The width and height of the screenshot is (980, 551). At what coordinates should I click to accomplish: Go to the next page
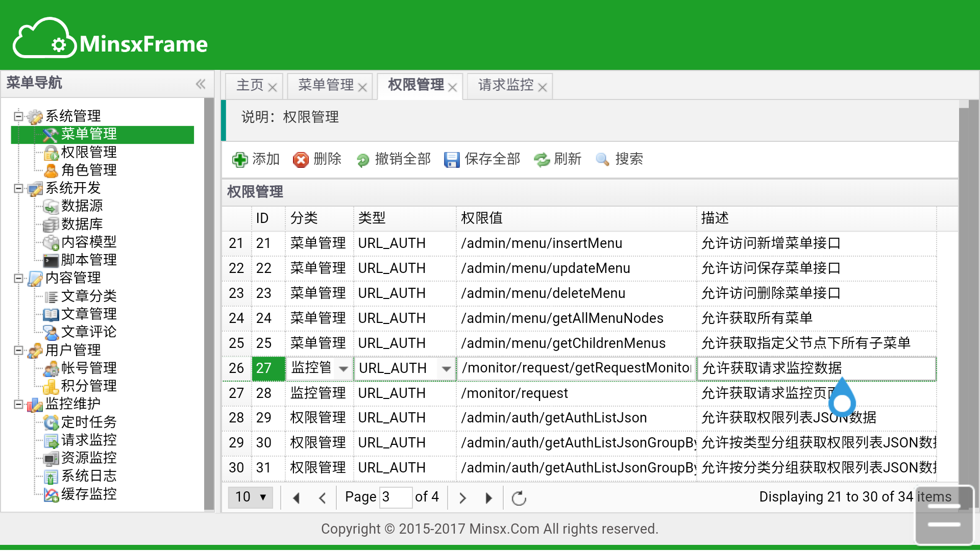coord(462,498)
